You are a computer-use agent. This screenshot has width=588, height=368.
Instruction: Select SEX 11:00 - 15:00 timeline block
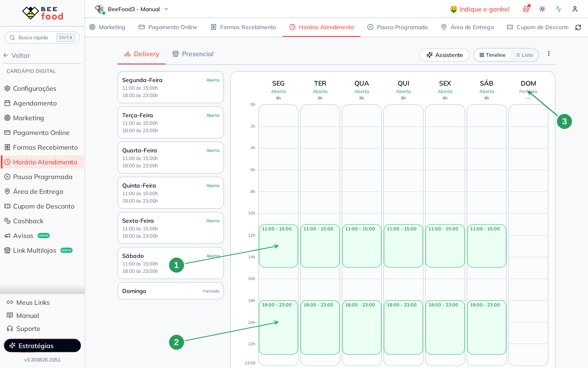coord(445,246)
